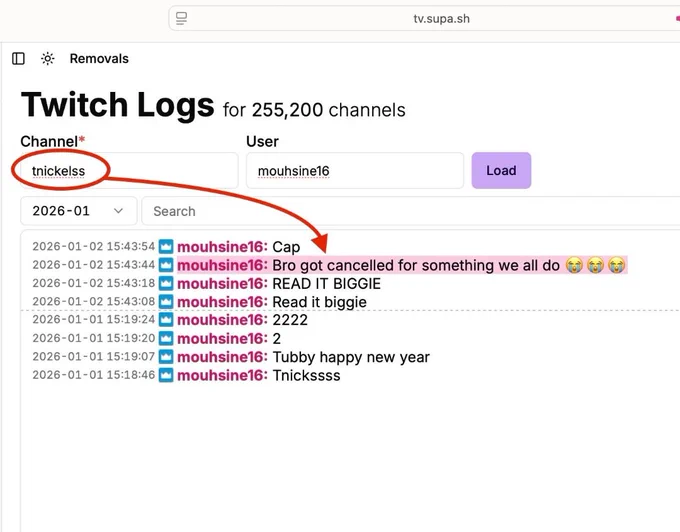Select timestamp 2026-01-01 15:19:24
This screenshot has height=532, width=680.
click(94, 320)
